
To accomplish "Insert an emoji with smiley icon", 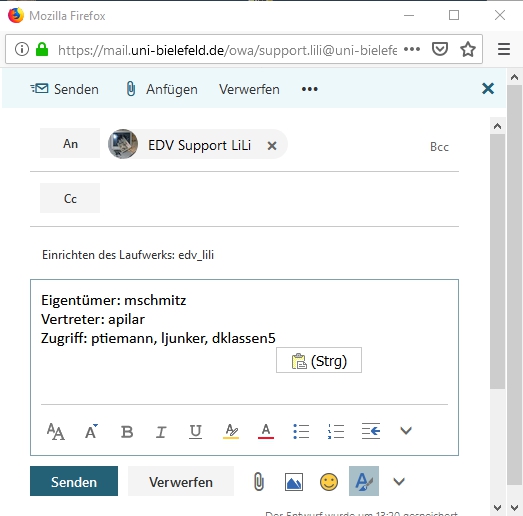I will (x=329, y=482).
